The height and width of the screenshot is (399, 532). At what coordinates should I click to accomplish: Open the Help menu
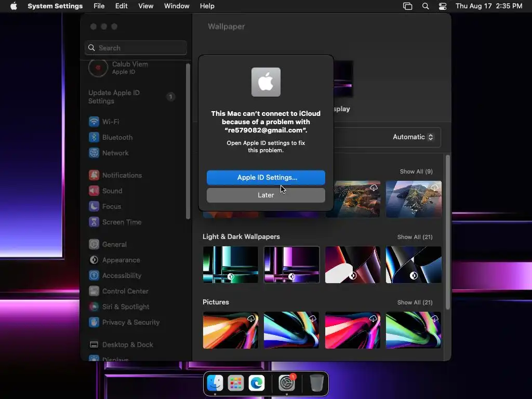click(x=207, y=6)
